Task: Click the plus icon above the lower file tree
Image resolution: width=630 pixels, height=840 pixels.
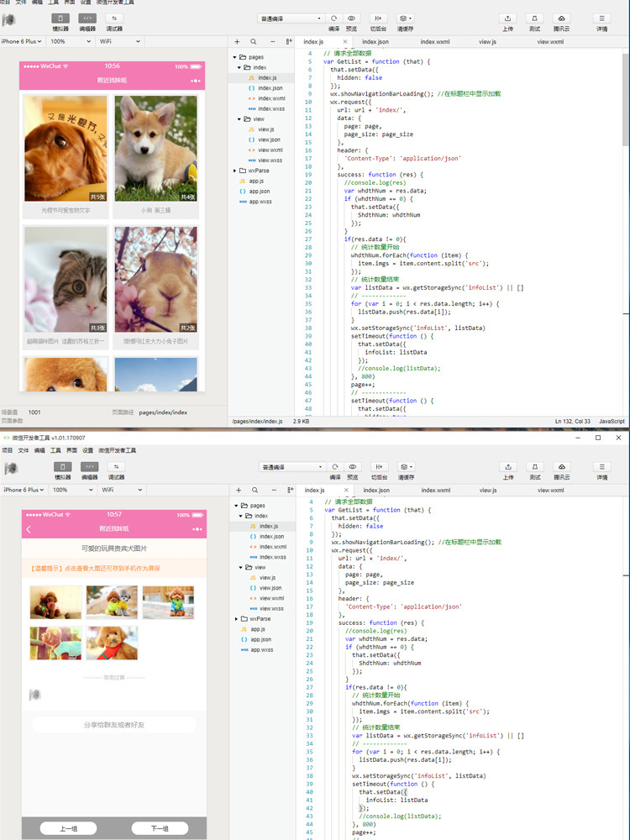Action: point(238,490)
